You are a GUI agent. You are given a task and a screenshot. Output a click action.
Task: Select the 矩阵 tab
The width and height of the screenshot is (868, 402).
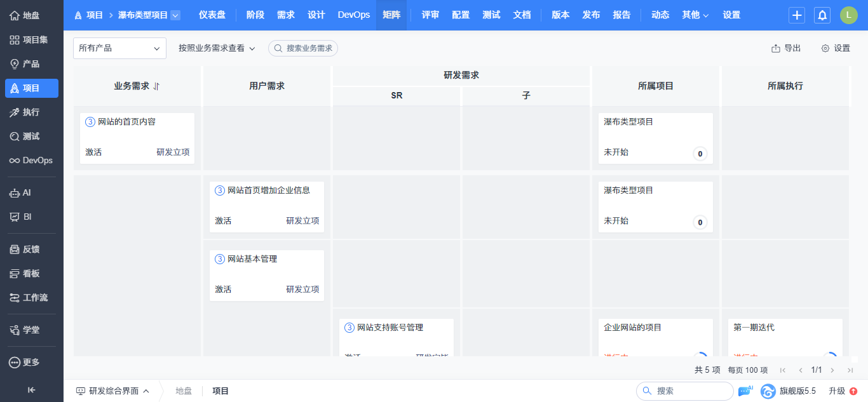391,15
